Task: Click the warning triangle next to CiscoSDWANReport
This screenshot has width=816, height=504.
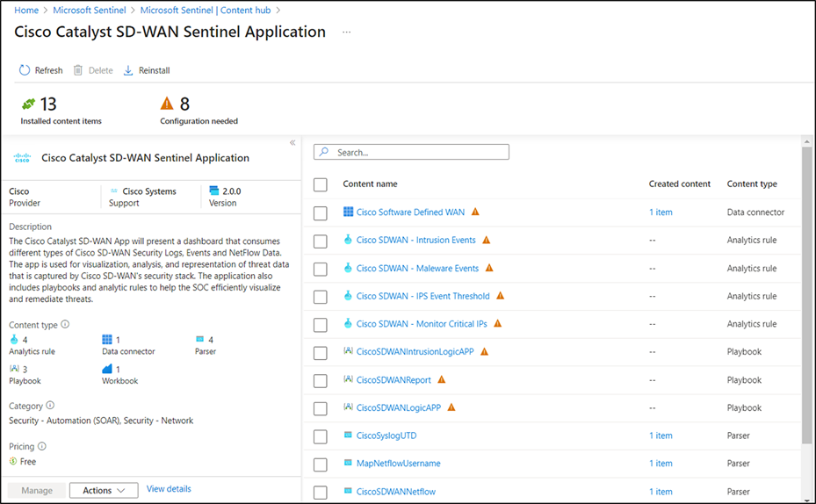Action: tap(441, 379)
